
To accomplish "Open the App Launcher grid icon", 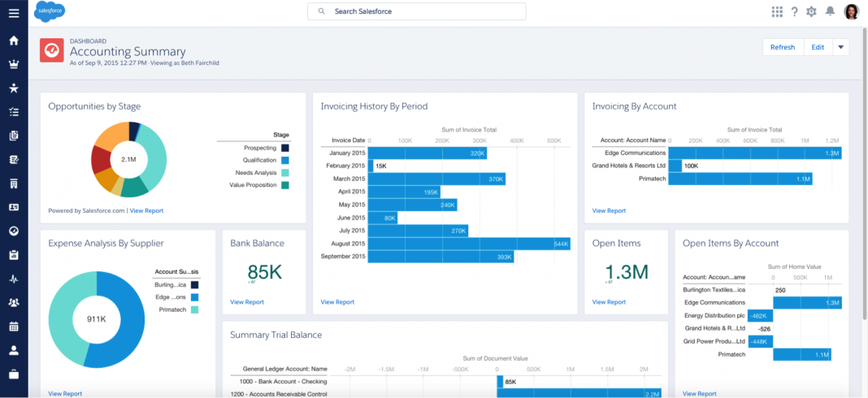I will tap(777, 11).
